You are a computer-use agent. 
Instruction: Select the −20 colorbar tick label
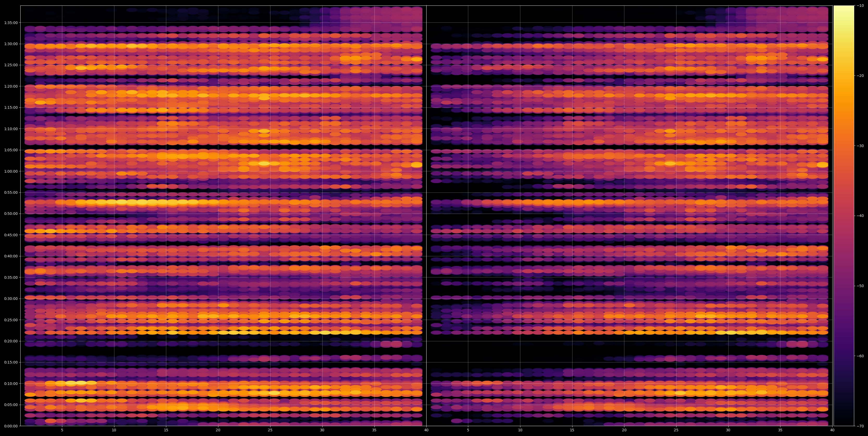(860, 76)
